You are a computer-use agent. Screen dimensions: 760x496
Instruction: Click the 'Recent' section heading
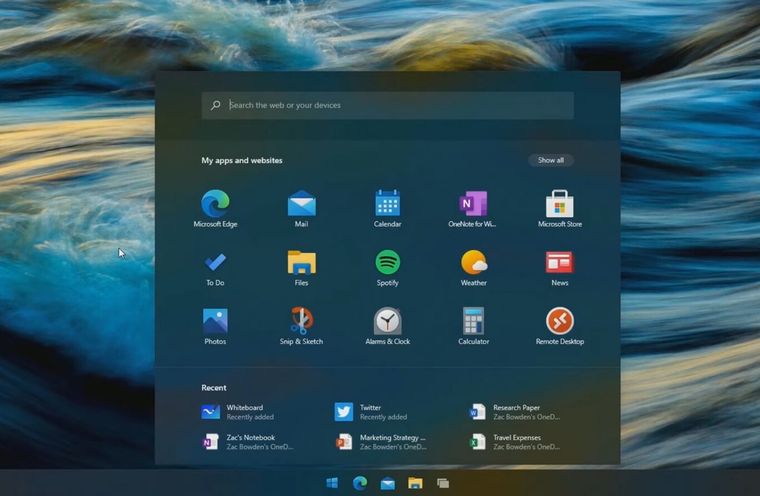coord(214,388)
